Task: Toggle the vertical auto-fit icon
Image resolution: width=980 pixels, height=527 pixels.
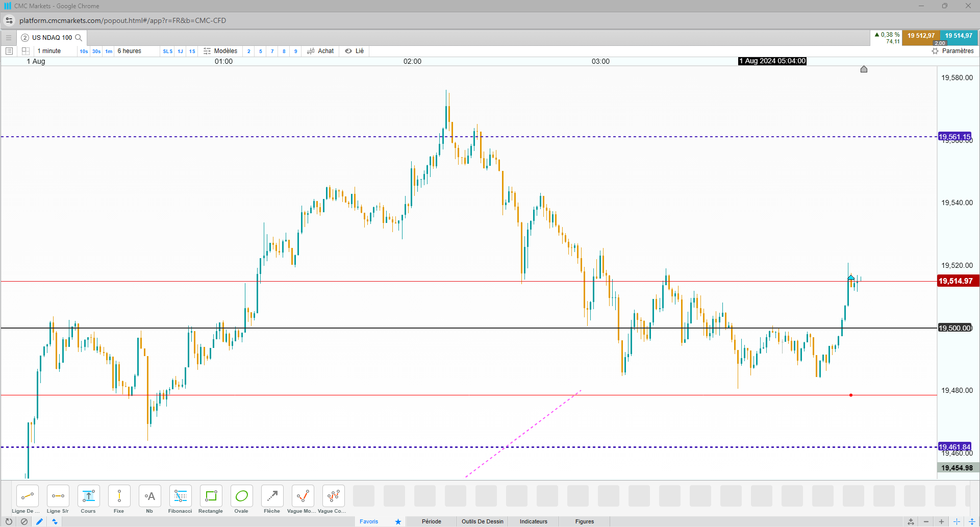Action: coord(972,521)
